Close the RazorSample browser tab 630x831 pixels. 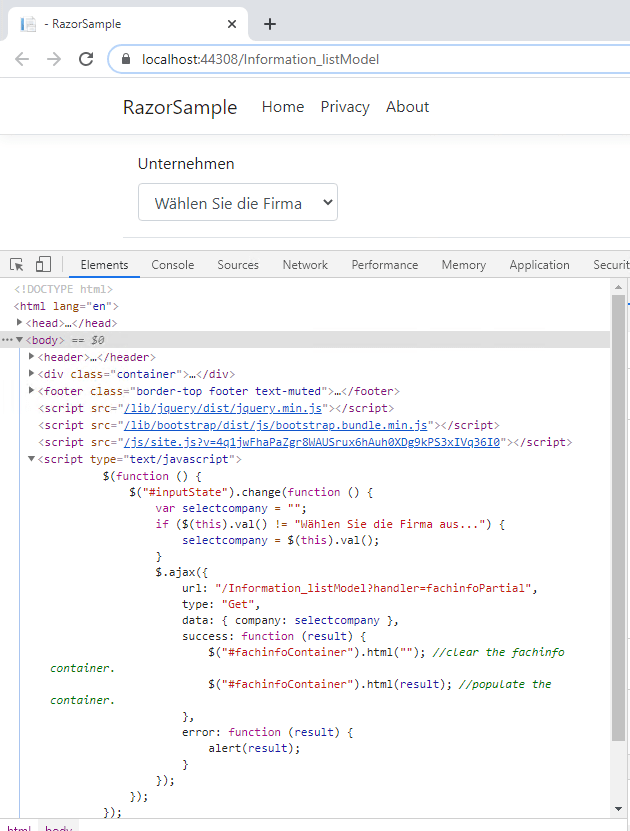pos(232,24)
